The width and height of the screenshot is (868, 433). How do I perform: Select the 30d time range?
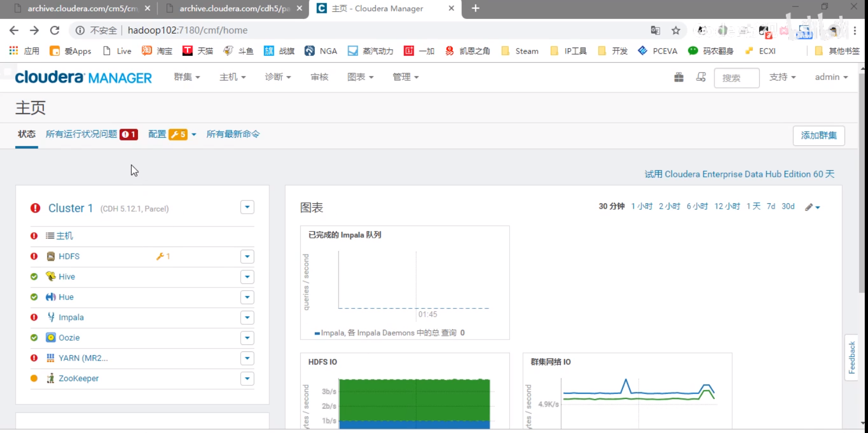tap(788, 206)
